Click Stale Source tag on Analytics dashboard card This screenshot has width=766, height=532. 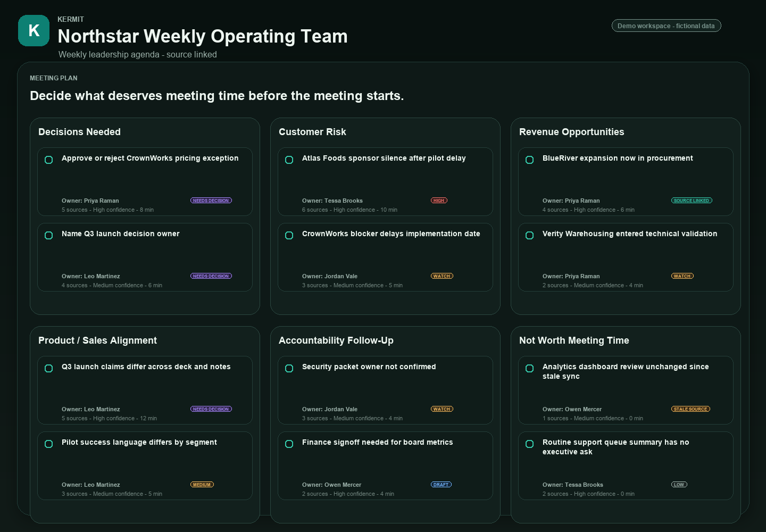tap(690, 409)
